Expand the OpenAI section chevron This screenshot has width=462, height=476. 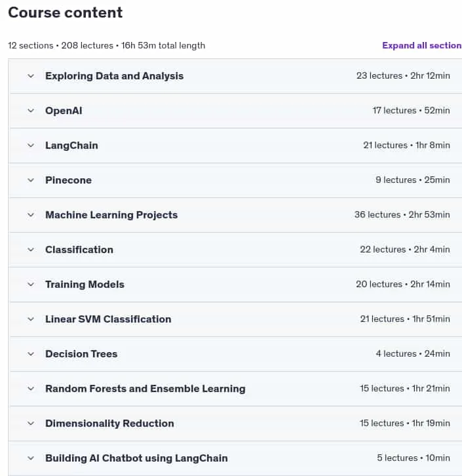click(31, 111)
